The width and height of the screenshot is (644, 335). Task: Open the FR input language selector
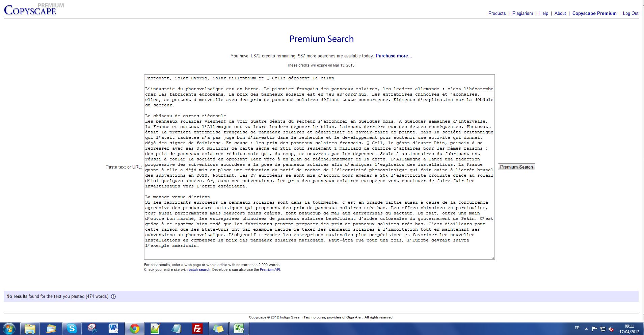pos(577,328)
